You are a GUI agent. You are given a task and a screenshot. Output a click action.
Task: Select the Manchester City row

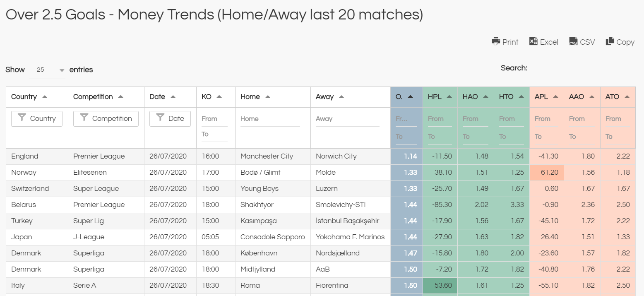[x=321, y=156]
